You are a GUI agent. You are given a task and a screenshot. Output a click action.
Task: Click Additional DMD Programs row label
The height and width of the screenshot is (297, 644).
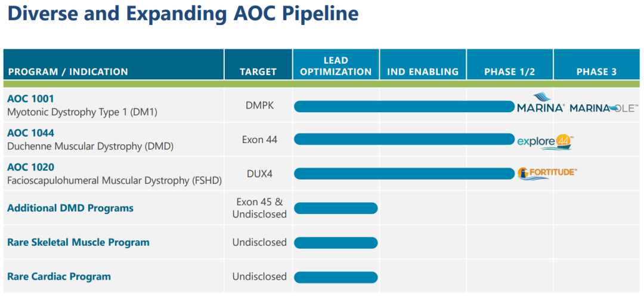coord(70,208)
